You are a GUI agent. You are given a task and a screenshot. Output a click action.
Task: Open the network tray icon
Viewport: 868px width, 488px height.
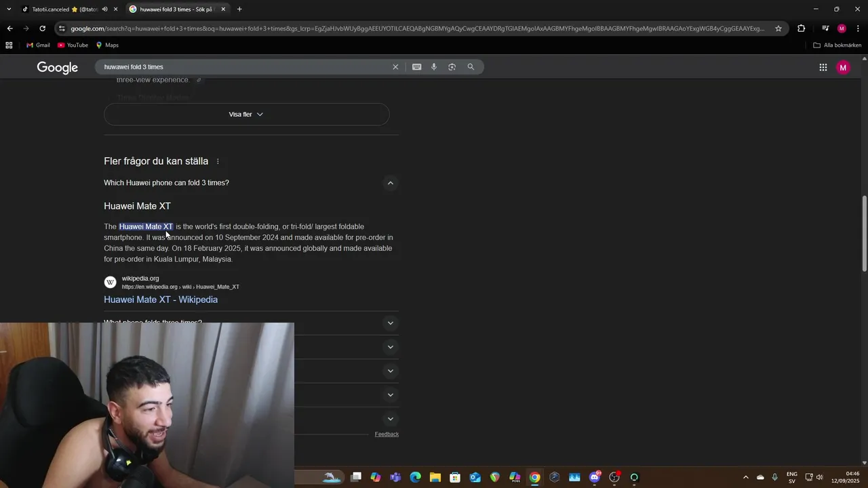[809, 477]
